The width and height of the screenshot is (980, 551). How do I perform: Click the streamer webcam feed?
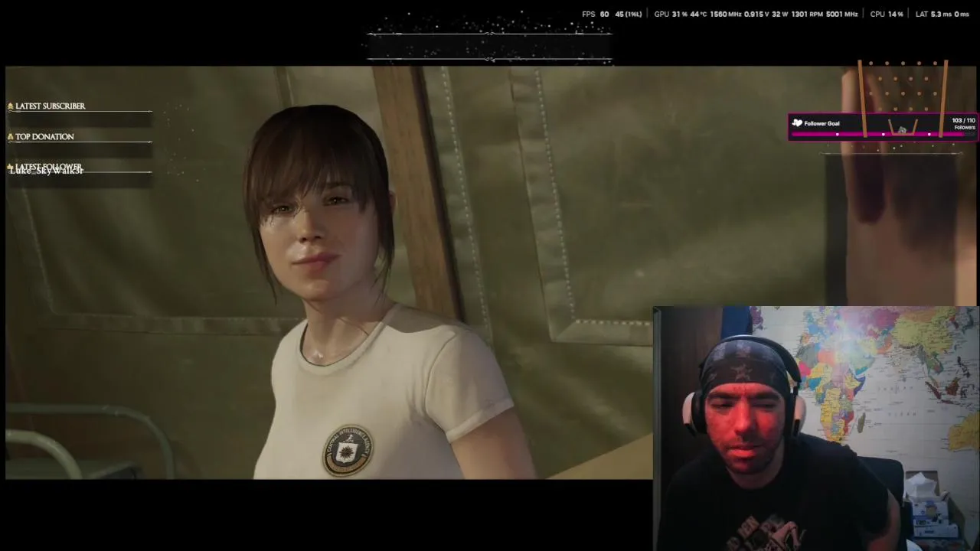(815, 429)
